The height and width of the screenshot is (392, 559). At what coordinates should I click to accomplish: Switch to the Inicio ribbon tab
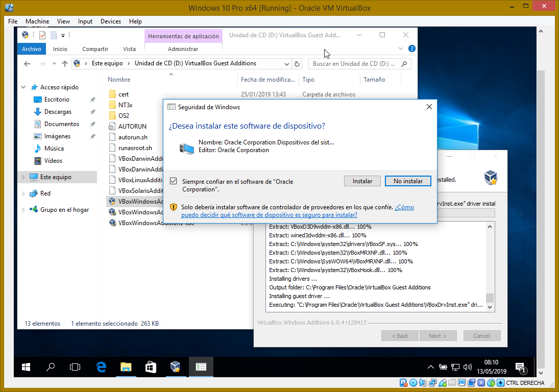[x=60, y=49]
